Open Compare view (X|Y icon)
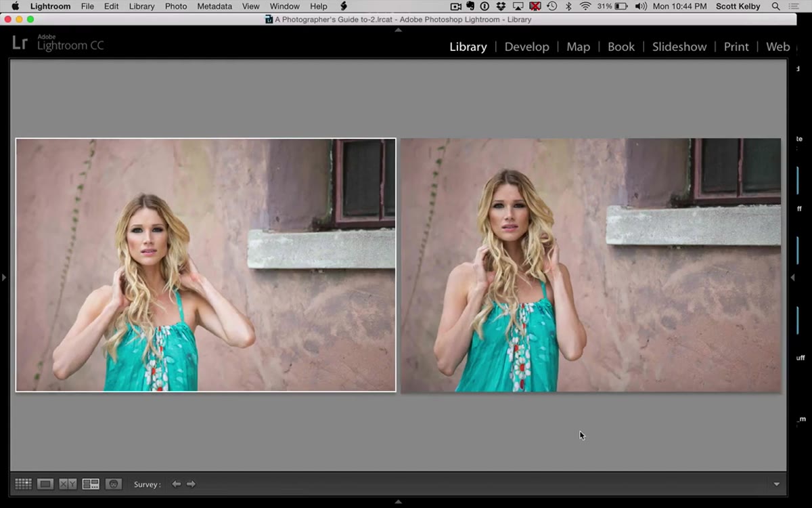Image resolution: width=812 pixels, height=508 pixels. click(68, 484)
